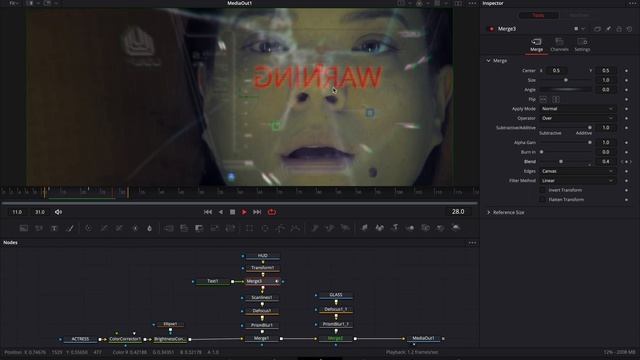Add a Shape 3D node from toolbar
The image size is (640, 360).
point(379,228)
